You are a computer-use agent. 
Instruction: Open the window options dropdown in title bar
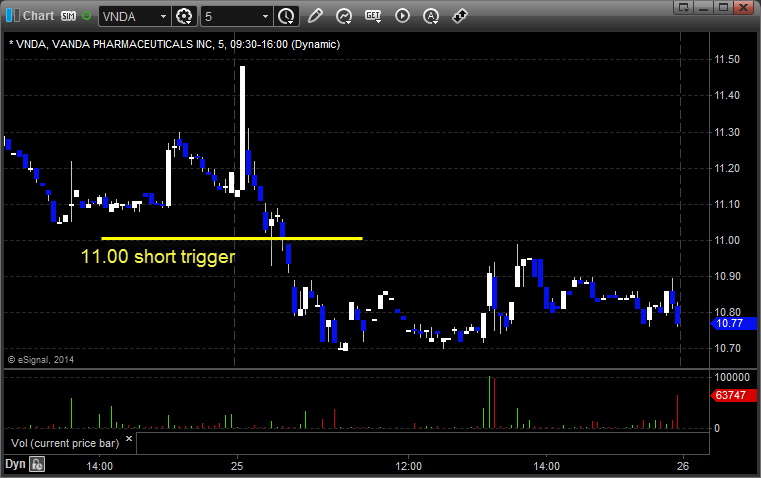click(683, 7)
